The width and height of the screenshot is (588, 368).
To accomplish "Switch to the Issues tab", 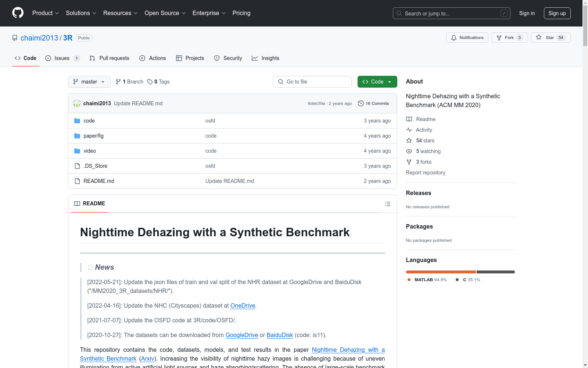I will pos(62,58).
